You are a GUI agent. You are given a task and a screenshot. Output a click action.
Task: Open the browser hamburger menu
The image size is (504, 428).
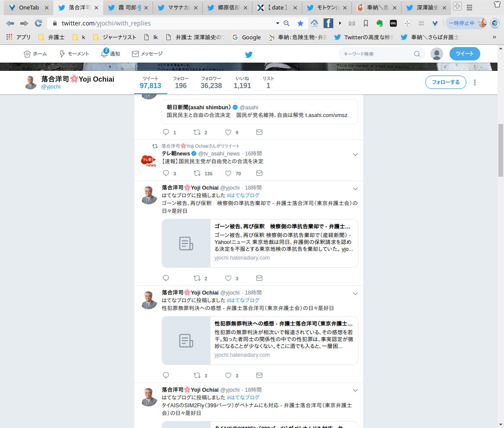click(469, 7)
